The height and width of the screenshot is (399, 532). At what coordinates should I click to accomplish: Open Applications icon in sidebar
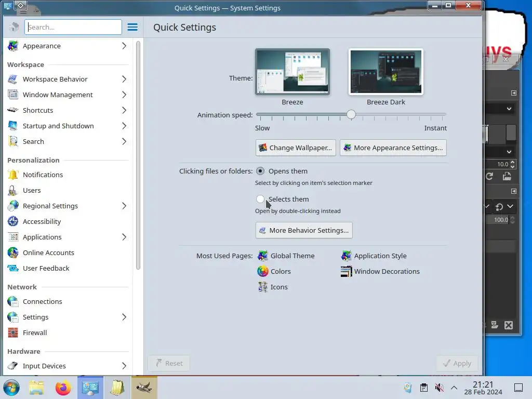coord(13,237)
